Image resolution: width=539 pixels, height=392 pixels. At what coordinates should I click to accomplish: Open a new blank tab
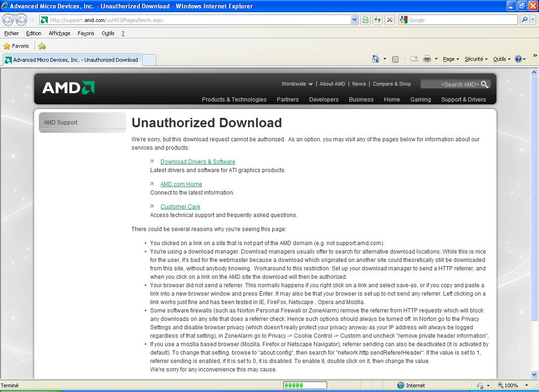coord(149,60)
